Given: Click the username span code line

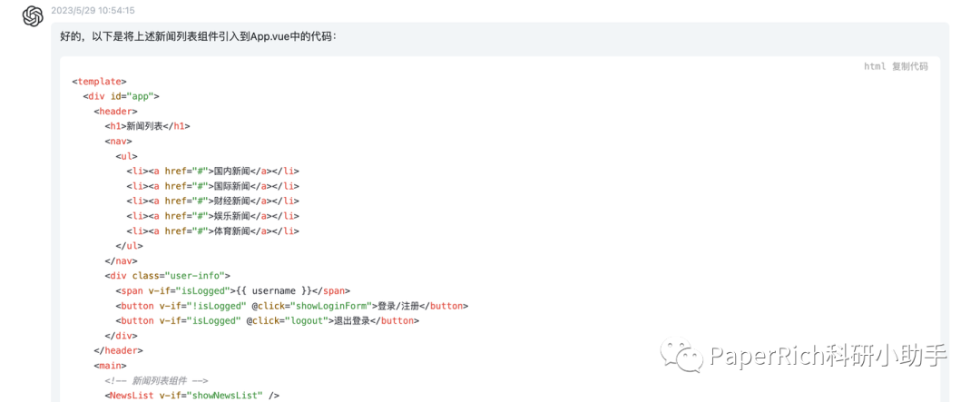Looking at the screenshot, I should (x=232, y=290).
